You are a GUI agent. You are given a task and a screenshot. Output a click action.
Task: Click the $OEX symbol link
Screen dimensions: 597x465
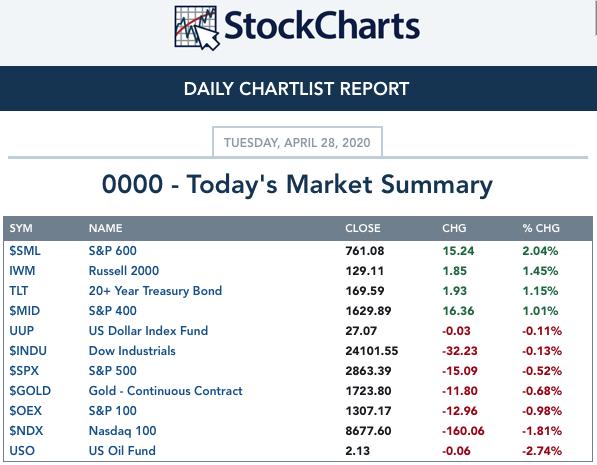(x=26, y=411)
